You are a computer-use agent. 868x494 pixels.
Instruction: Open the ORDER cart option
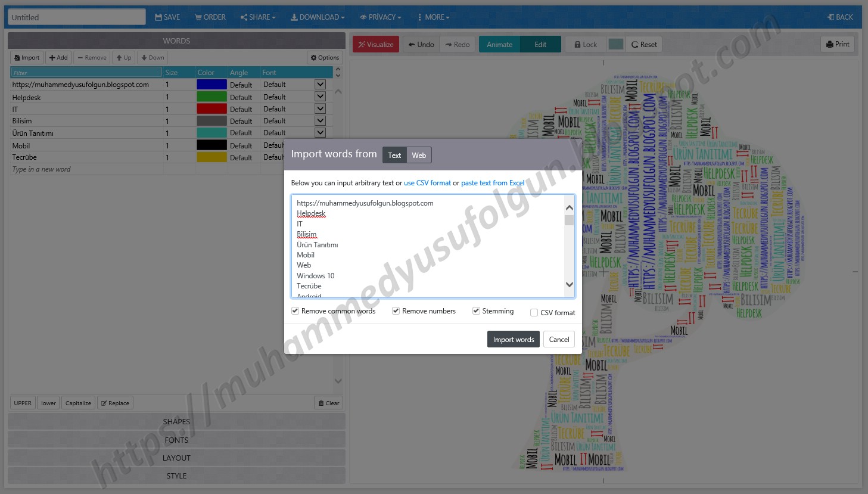pyautogui.click(x=210, y=17)
